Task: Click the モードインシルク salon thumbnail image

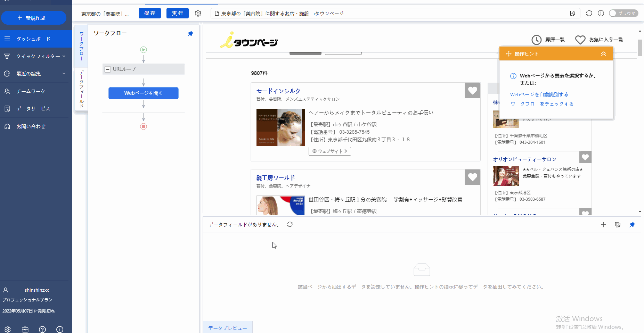Action: tap(281, 127)
